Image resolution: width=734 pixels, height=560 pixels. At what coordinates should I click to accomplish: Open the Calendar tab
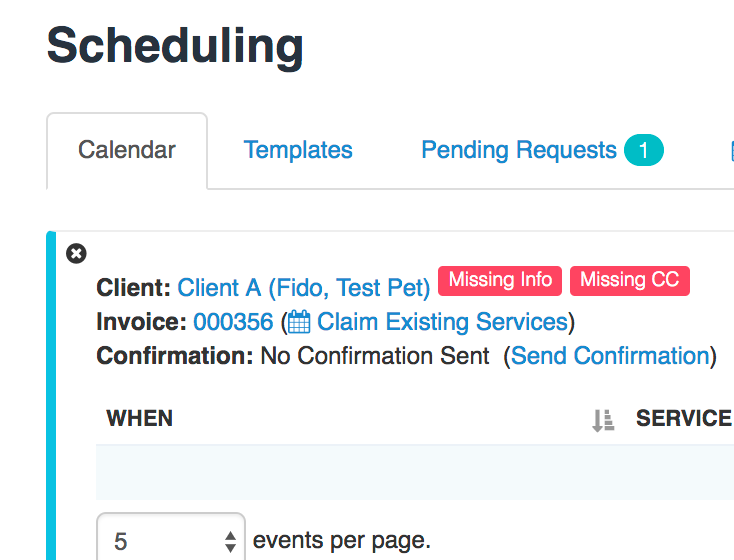(127, 150)
